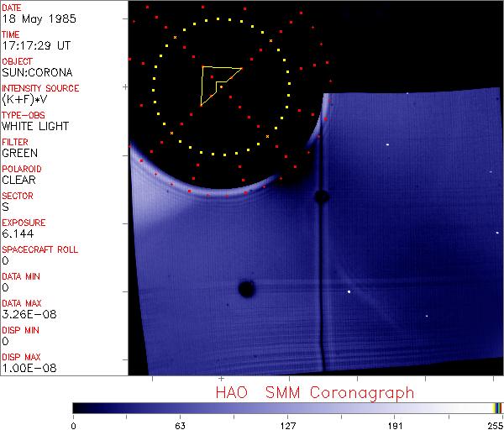The image size is (504, 430).
Task: Click the DISP MAX value 1.00E-08
Action: point(24,369)
